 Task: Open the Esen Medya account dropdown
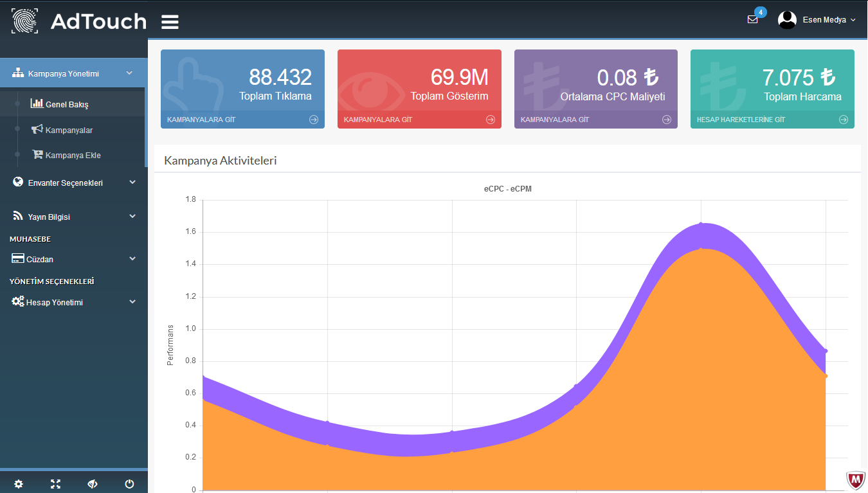tap(829, 20)
